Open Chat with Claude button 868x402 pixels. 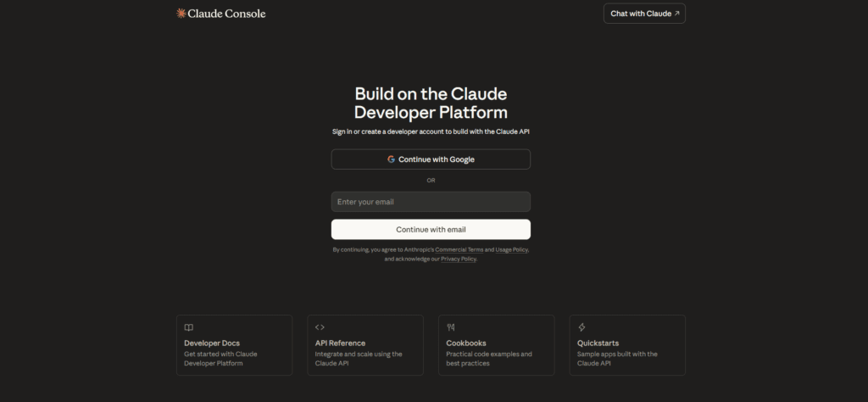pos(644,14)
